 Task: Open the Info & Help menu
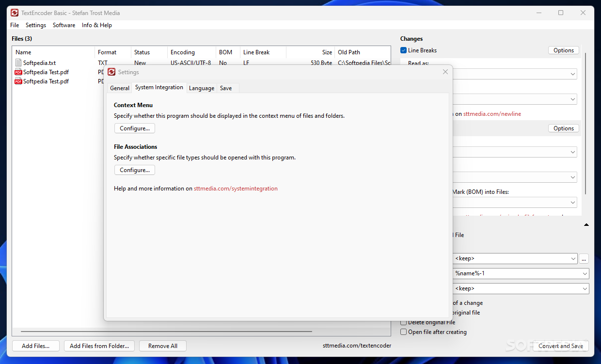pos(97,25)
